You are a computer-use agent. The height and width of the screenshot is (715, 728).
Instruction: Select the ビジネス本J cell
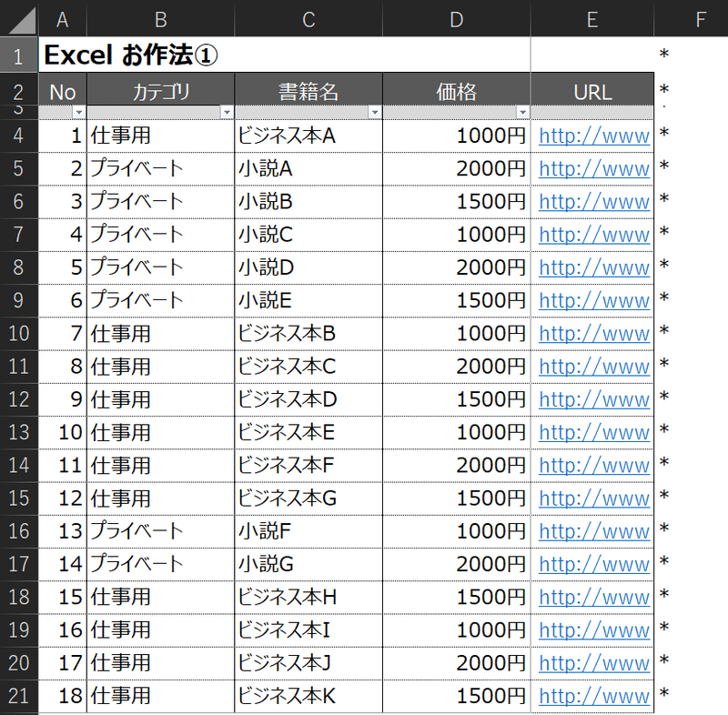308,663
